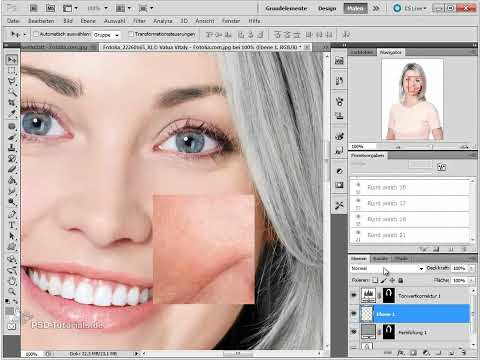Toggle lock image pixels brush icon

(x=384, y=280)
